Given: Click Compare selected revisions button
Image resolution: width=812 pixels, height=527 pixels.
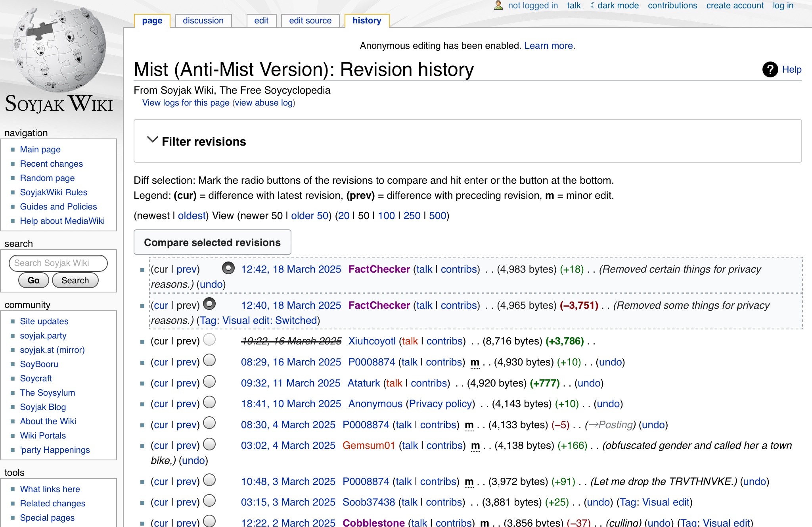Looking at the screenshot, I should coord(213,242).
